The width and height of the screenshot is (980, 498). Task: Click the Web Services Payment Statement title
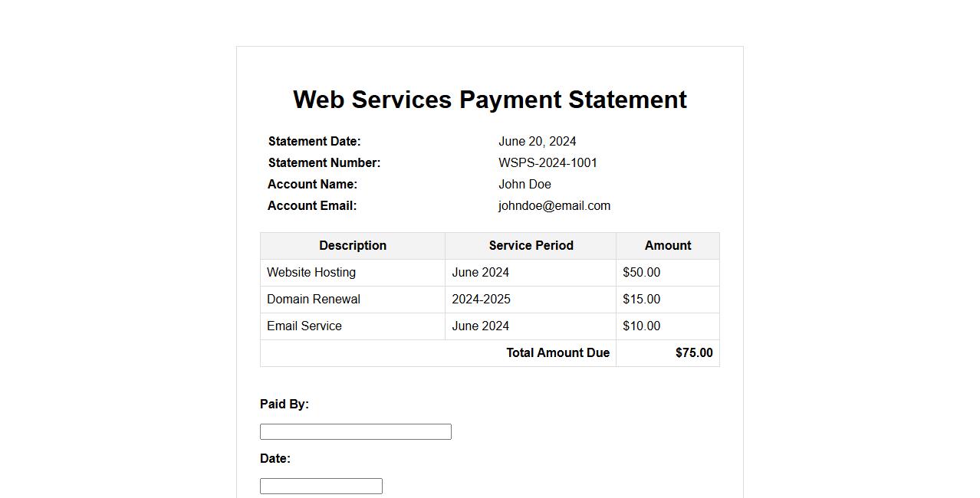489,100
